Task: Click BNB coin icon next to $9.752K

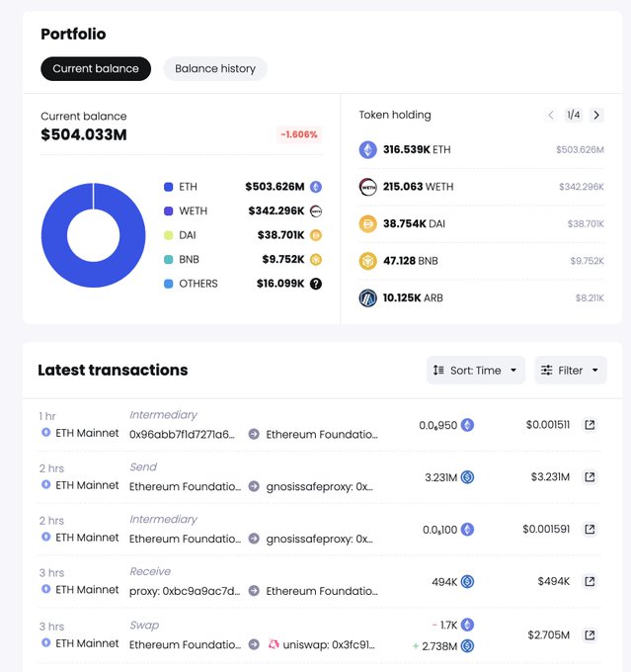Action: 316,259
